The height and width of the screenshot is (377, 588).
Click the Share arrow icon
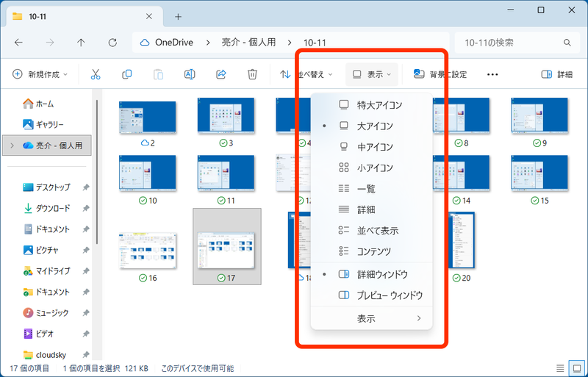(221, 74)
